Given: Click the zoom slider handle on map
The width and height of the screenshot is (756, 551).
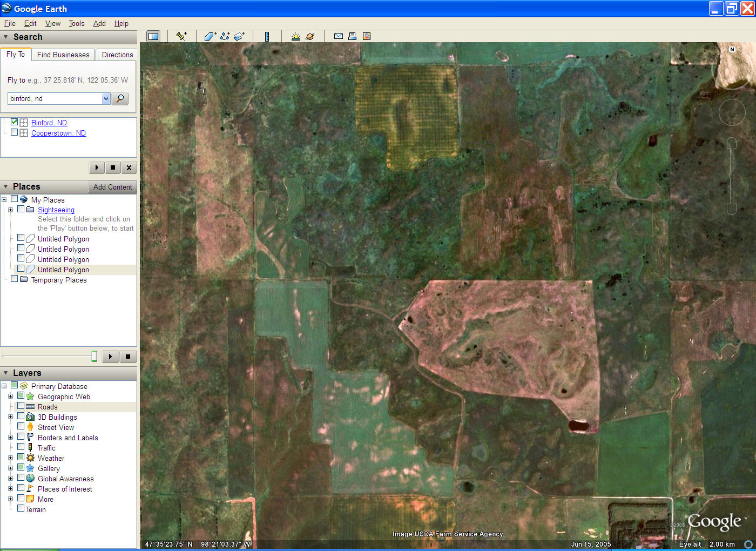Looking at the screenshot, I should click(732, 176).
